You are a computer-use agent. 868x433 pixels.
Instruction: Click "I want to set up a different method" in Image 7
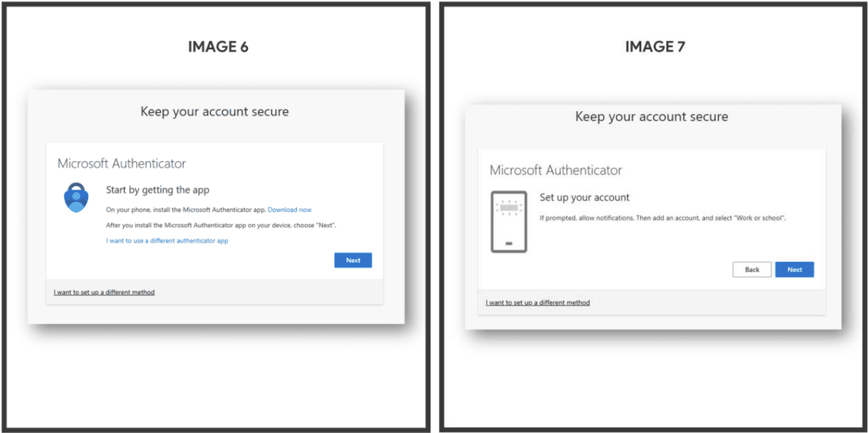click(x=538, y=303)
